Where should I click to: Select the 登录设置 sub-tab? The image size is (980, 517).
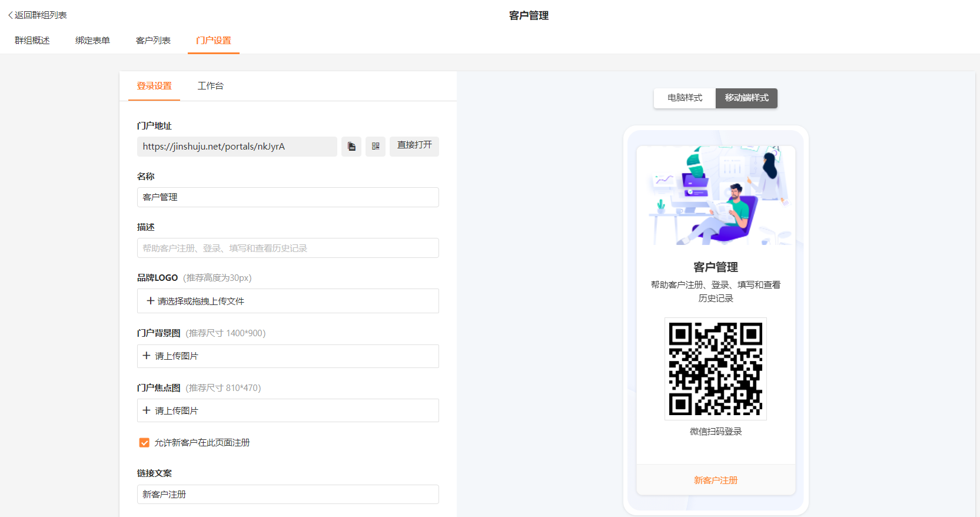(x=154, y=86)
